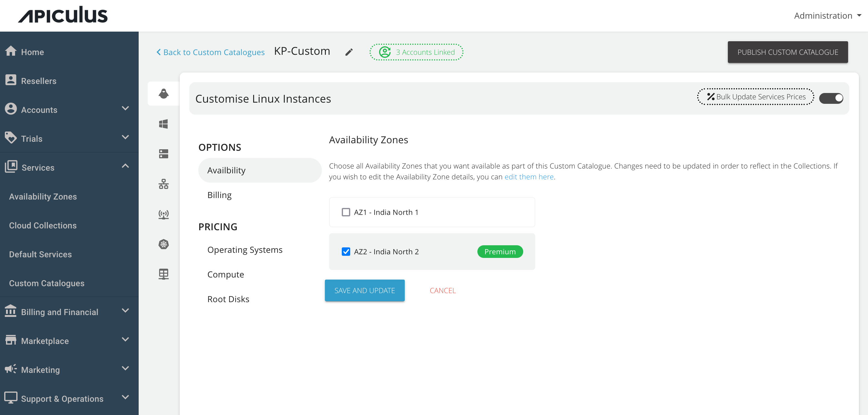Open the wireless/IoT service icon
The width and height of the screenshot is (868, 415).
(x=163, y=214)
